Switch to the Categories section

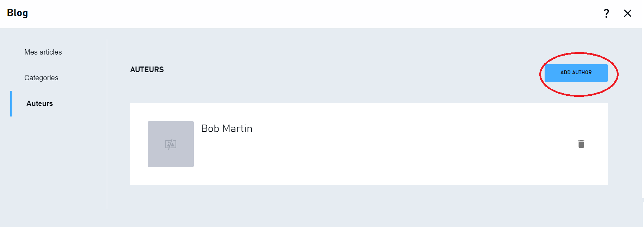(41, 78)
